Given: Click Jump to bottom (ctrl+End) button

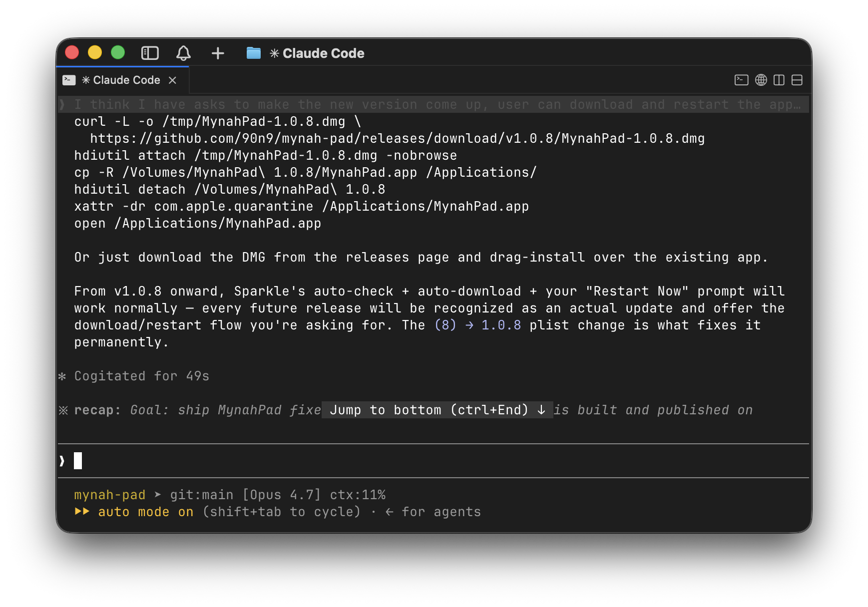Looking at the screenshot, I should (437, 410).
